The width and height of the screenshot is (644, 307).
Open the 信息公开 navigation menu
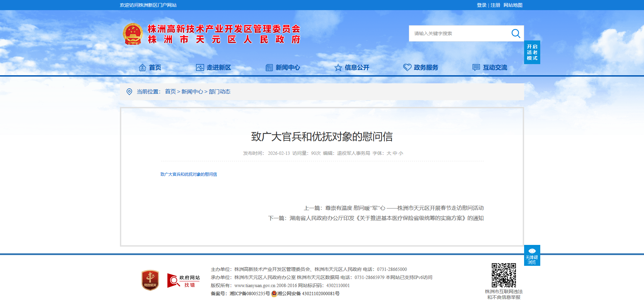coord(352,67)
